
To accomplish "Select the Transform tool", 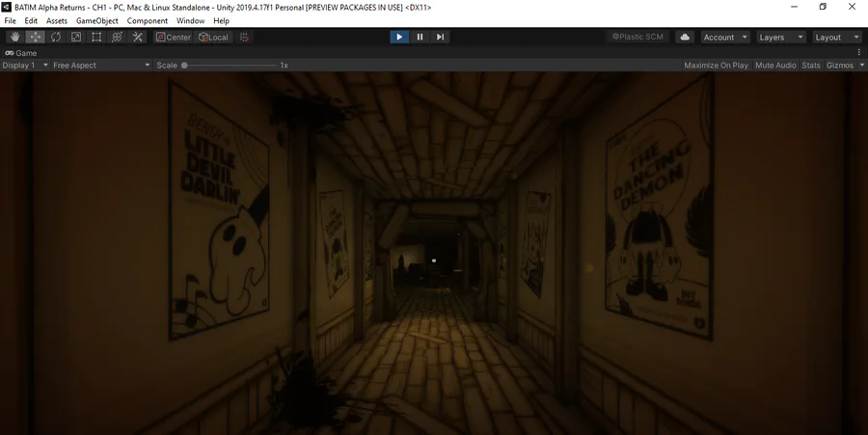I will coord(117,37).
